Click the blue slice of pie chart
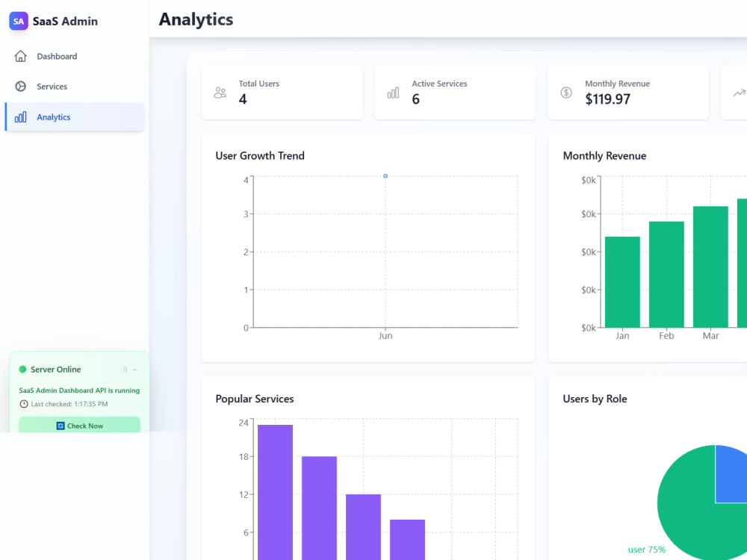Viewport: 747px width, 560px height. pyautogui.click(x=731, y=474)
